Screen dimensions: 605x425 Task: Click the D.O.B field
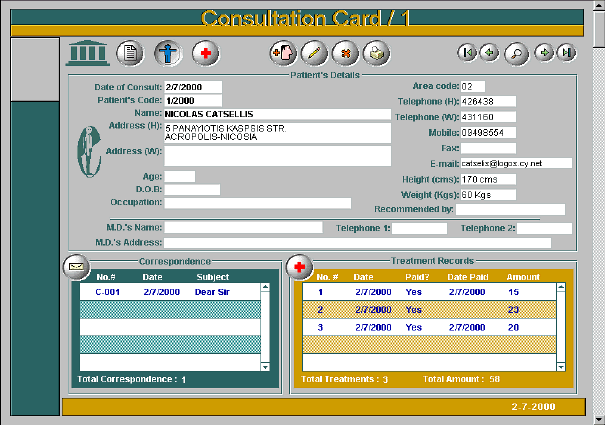(x=192, y=190)
